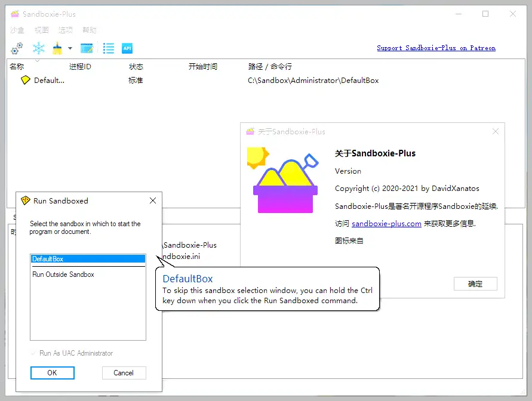This screenshot has height=401, width=532.
Task: Select Run Outside Sandbox list entry
Action: coord(63,274)
